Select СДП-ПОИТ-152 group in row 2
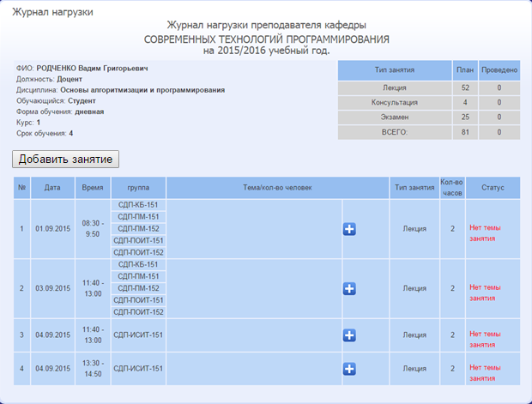Viewport: 532px width, 404px height. click(x=138, y=312)
